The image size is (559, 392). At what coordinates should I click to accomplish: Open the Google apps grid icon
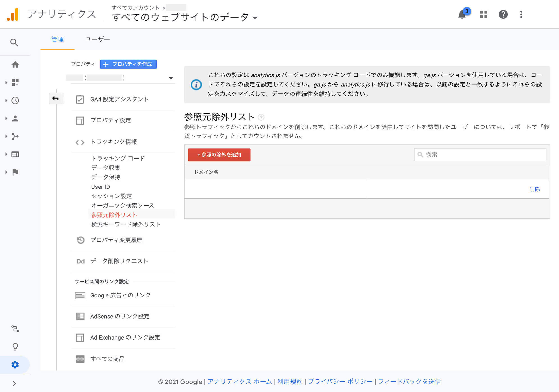point(483,15)
